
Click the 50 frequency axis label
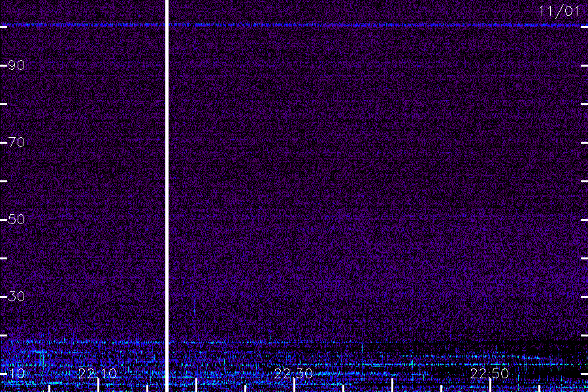click(16, 220)
